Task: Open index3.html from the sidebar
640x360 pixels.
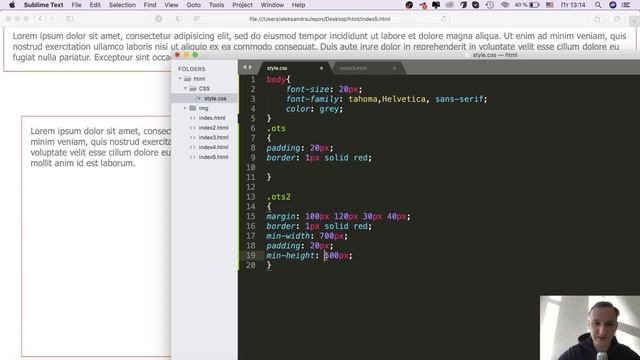Action: pos(213,138)
